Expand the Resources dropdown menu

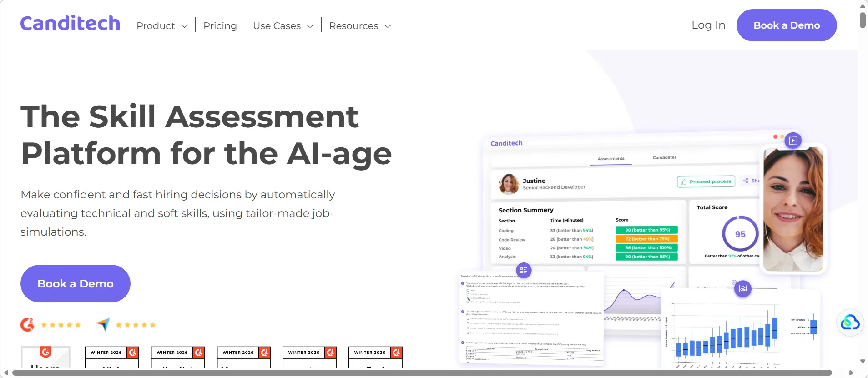point(360,26)
